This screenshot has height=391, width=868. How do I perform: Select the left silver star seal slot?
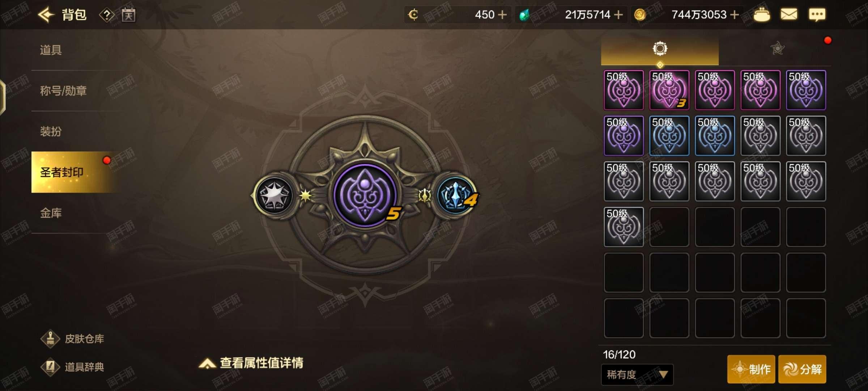click(x=275, y=195)
